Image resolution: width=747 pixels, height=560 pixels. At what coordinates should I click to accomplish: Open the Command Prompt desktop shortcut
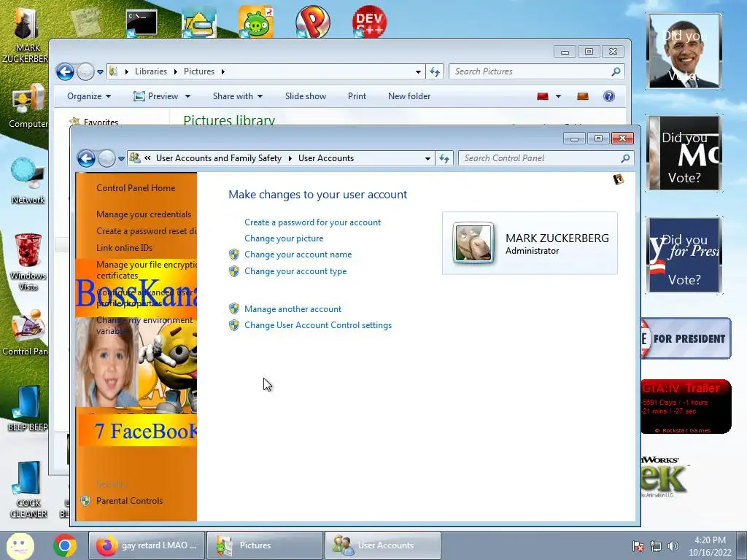pyautogui.click(x=142, y=23)
